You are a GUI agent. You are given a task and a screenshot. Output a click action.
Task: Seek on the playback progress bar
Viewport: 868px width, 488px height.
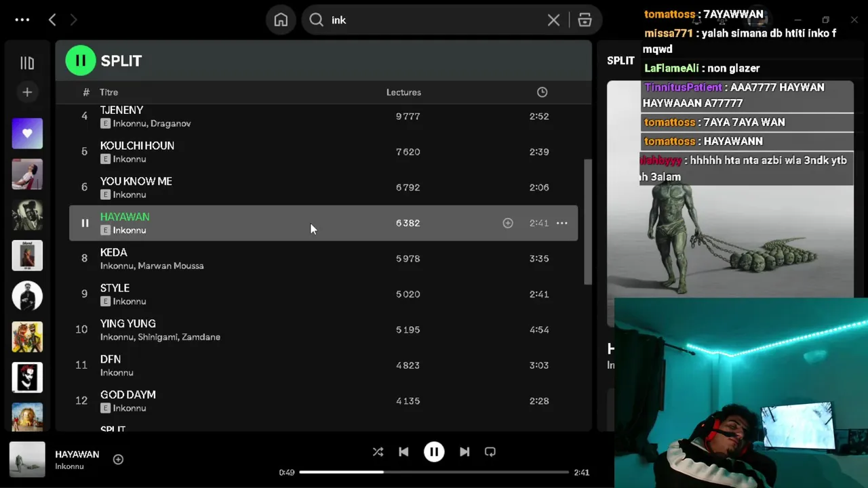click(434, 472)
